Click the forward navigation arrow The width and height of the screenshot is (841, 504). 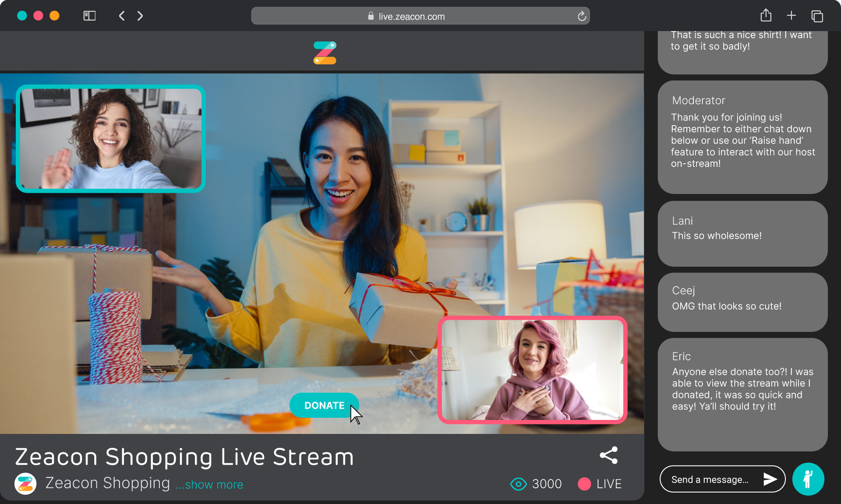pos(140,16)
